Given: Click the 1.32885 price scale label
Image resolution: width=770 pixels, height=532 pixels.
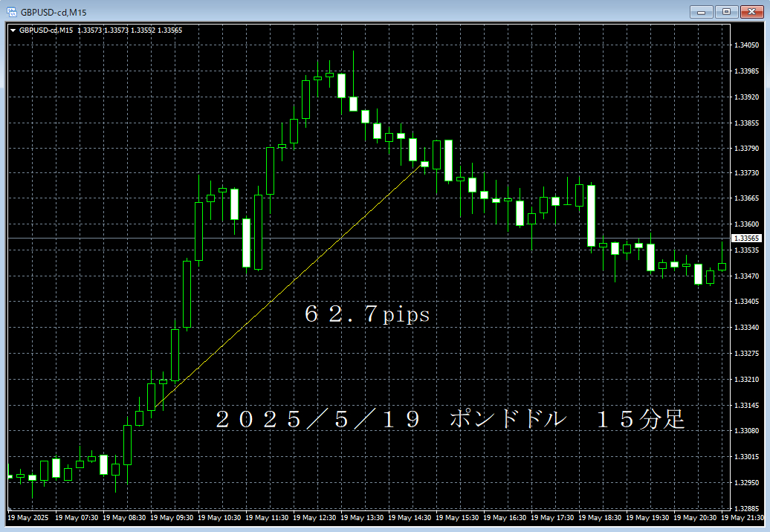Looking at the screenshot, I should tap(745, 509).
